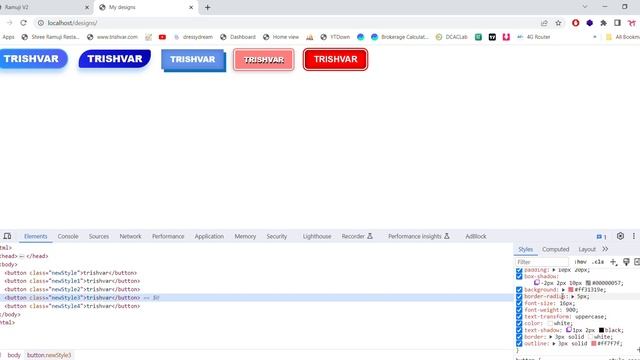This screenshot has height=360, width=640.
Task: Expand the background shorthand property
Action: 563,290
